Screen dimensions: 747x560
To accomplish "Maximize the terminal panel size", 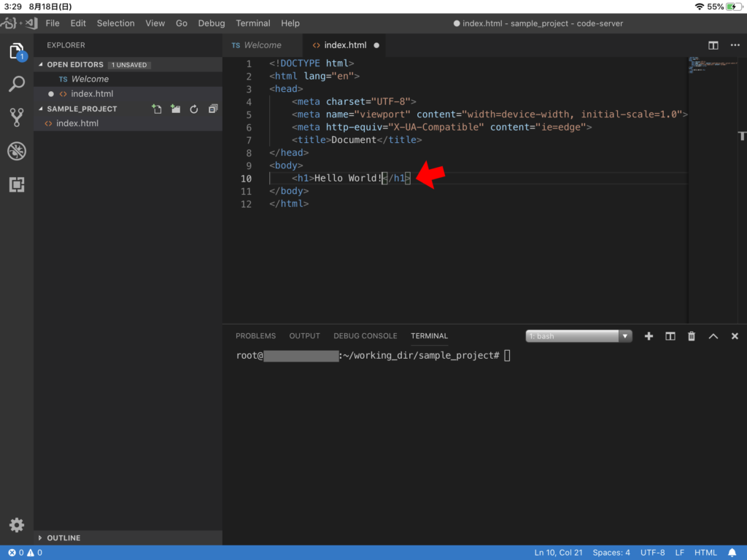I will (x=713, y=336).
